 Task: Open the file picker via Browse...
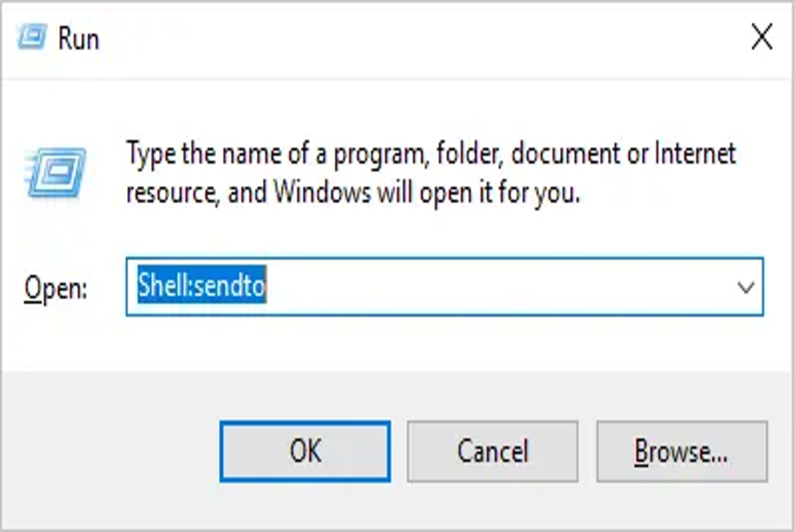click(x=682, y=451)
